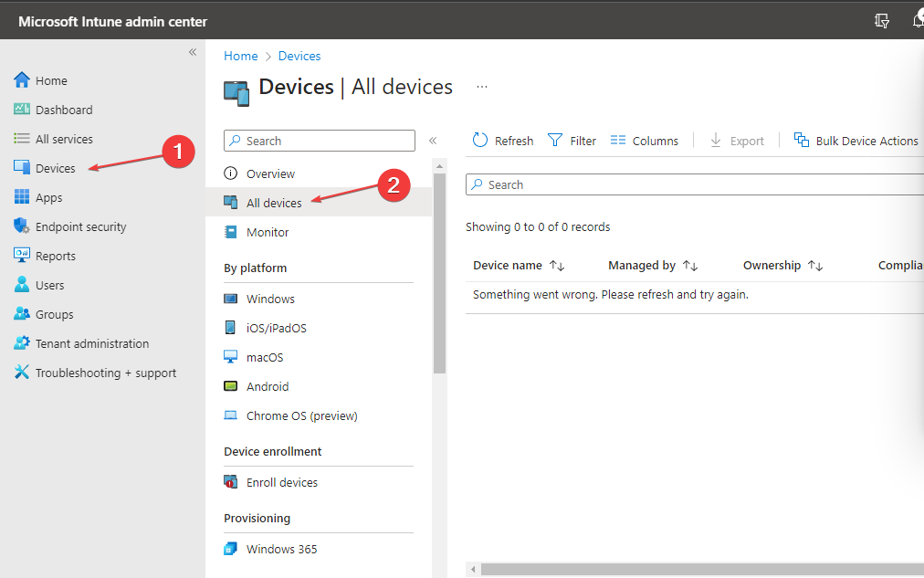Click the Columns layout icon
Viewport: 924px width, 578px height.
click(x=617, y=141)
